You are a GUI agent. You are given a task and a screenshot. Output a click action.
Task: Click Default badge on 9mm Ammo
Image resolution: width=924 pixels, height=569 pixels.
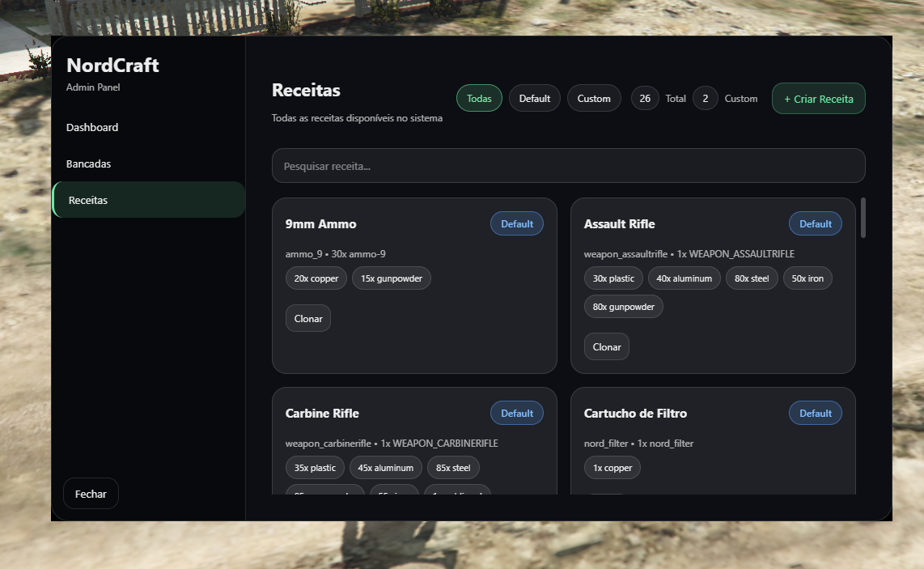pyautogui.click(x=517, y=223)
